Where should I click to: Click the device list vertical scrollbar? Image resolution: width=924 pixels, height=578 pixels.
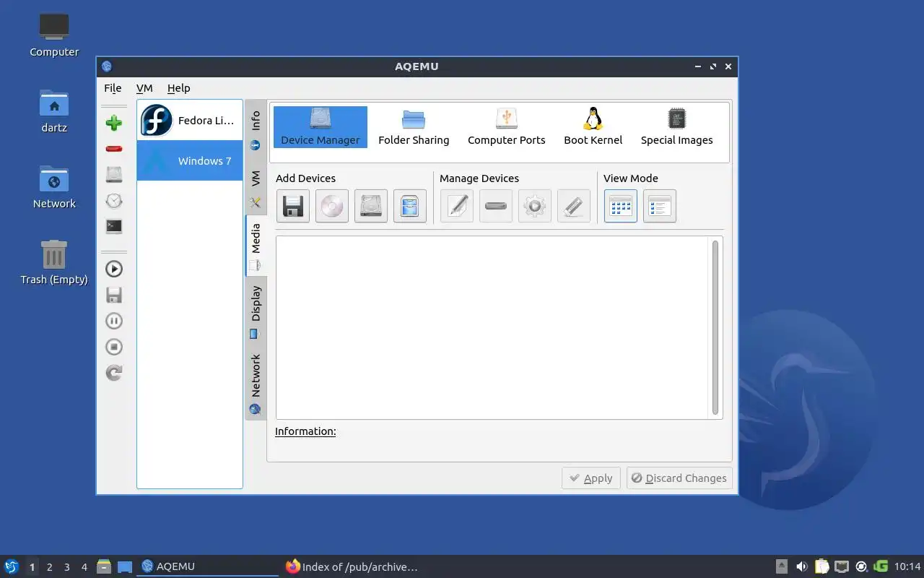point(715,327)
